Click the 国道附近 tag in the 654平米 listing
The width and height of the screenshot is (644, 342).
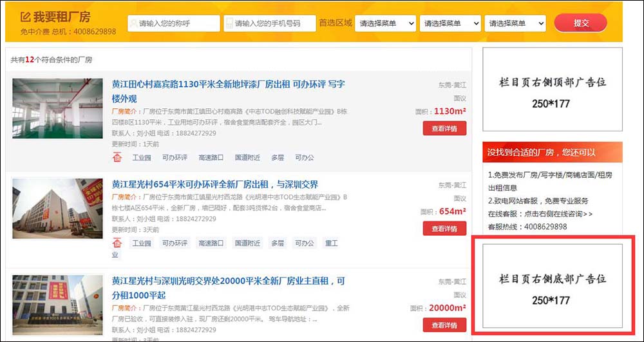pyautogui.click(x=248, y=243)
